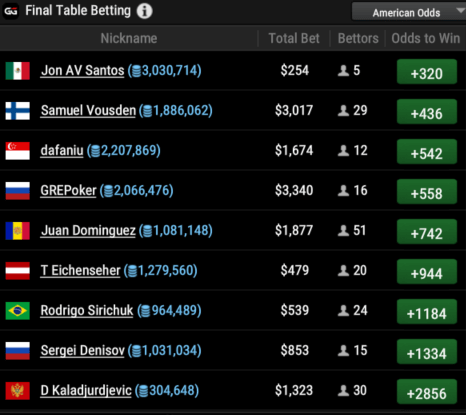Open Samuel Vousden's player profile link
Viewport: 466px width, 415px height.
88,110
